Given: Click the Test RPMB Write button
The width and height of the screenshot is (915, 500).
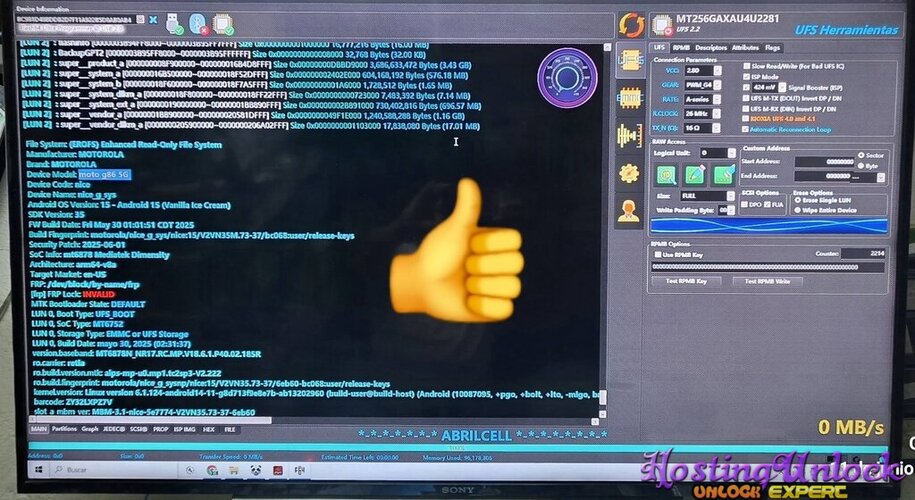Looking at the screenshot, I should [767, 281].
